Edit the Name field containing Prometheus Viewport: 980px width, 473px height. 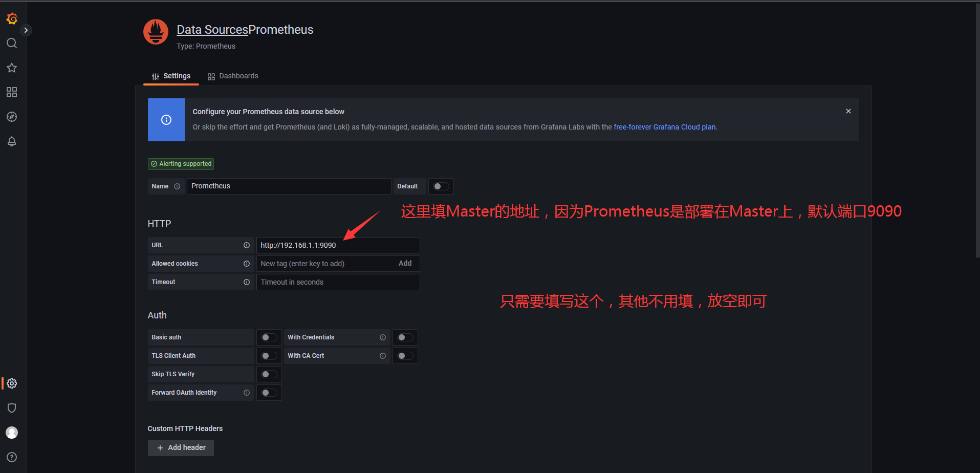tap(289, 186)
